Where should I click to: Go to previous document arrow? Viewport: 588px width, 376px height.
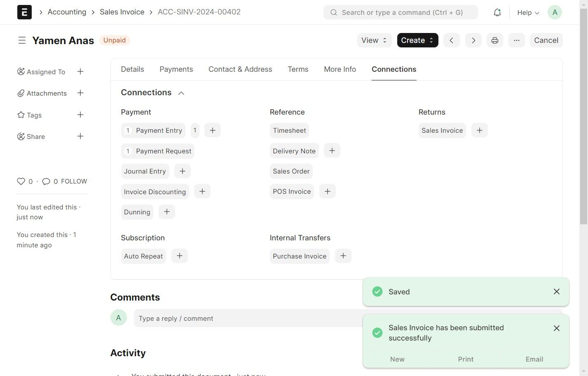pos(452,40)
